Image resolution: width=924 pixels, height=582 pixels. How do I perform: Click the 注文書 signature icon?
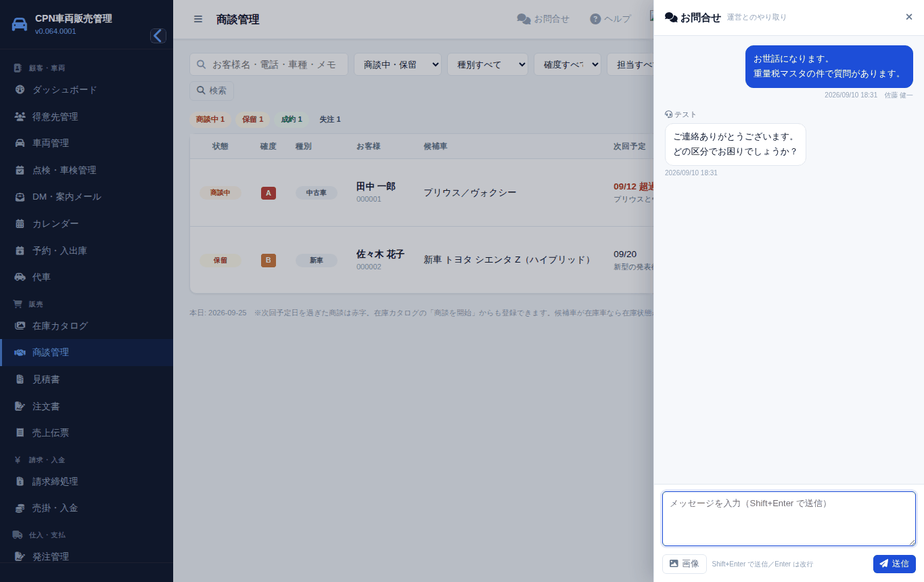click(x=20, y=406)
